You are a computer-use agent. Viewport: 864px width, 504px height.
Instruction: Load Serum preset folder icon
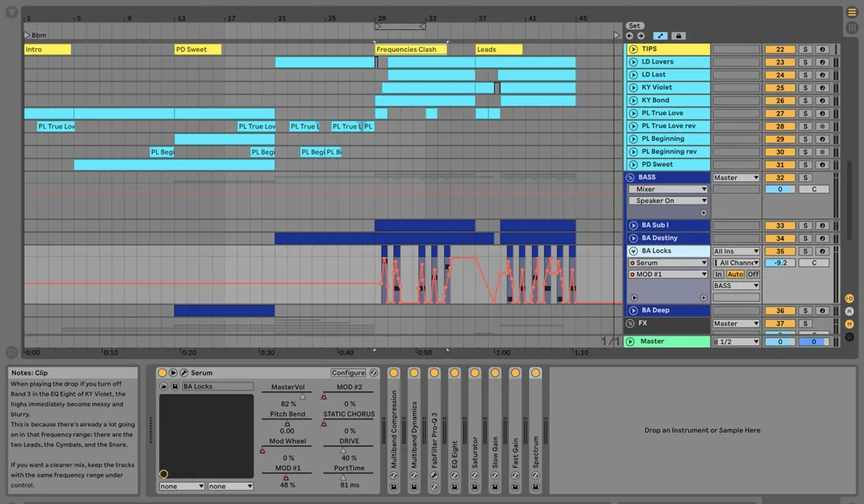[x=163, y=387]
